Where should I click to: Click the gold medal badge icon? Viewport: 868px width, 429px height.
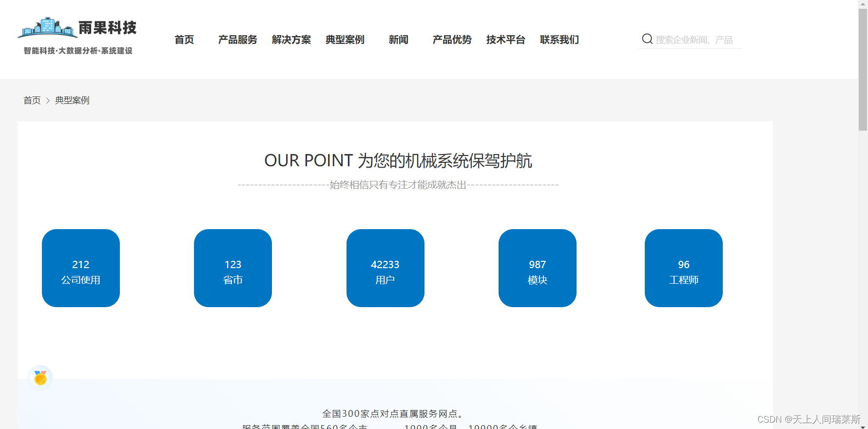[x=40, y=378]
